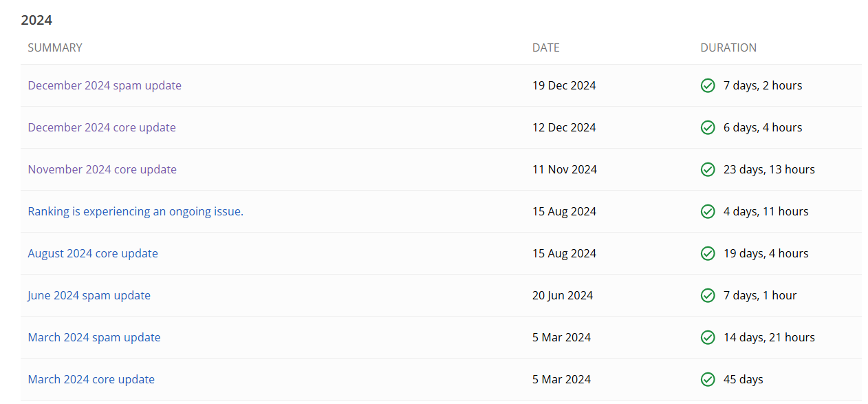Click the check icon beside 4 days, 11 hours
Image resolution: width=868 pixels, height=404 pixels.
[708, 212]
